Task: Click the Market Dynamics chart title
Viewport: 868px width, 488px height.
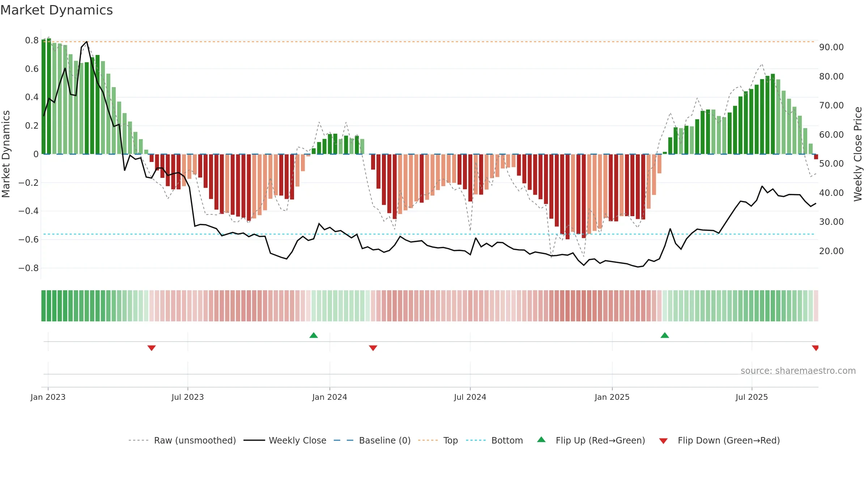Action: (56, 10)
